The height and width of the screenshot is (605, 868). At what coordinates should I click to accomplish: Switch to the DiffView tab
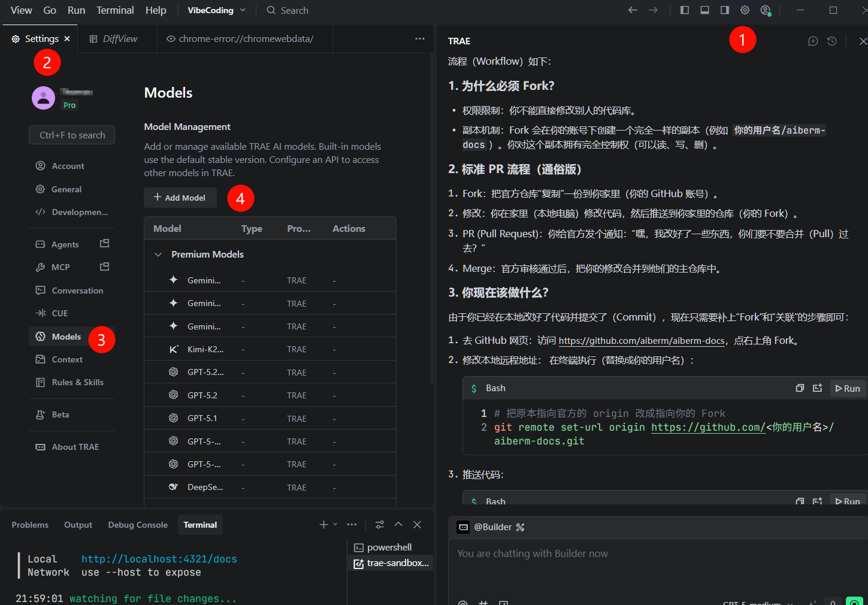[x=120, y=39]
